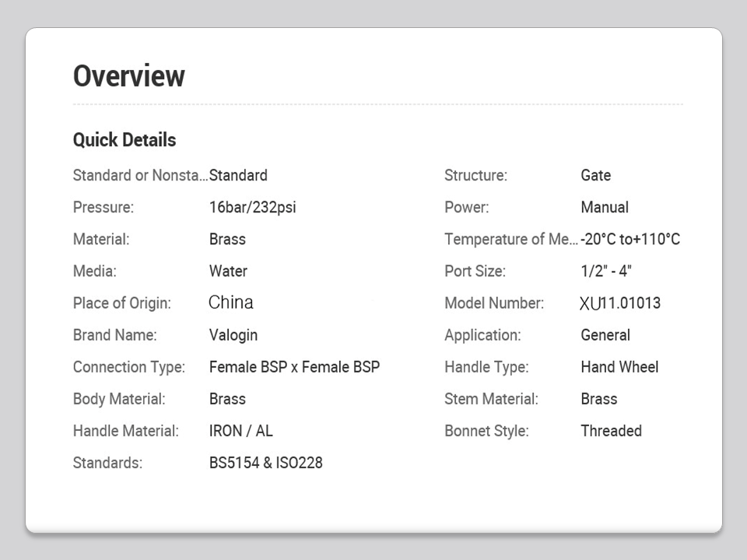Select the Valogin brand name
The image size is (747, 560).
click(x=233, y=335)
